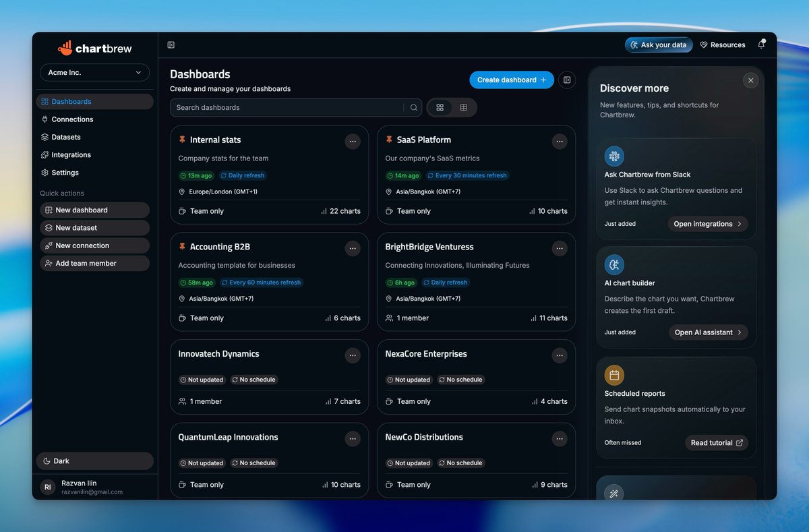
Task: Open NewCo Distributions dashboard title
Action: pyautogui.click(x=424, y=437)
